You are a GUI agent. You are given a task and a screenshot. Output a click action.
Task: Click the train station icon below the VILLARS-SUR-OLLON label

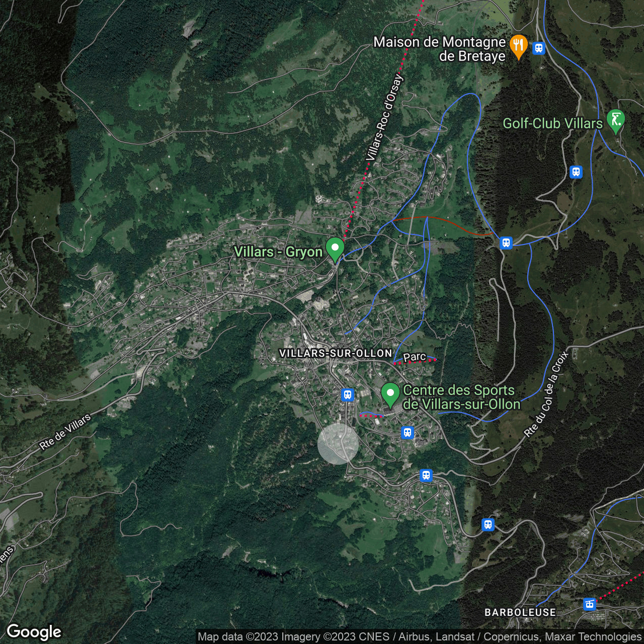(x=347, y=394)
